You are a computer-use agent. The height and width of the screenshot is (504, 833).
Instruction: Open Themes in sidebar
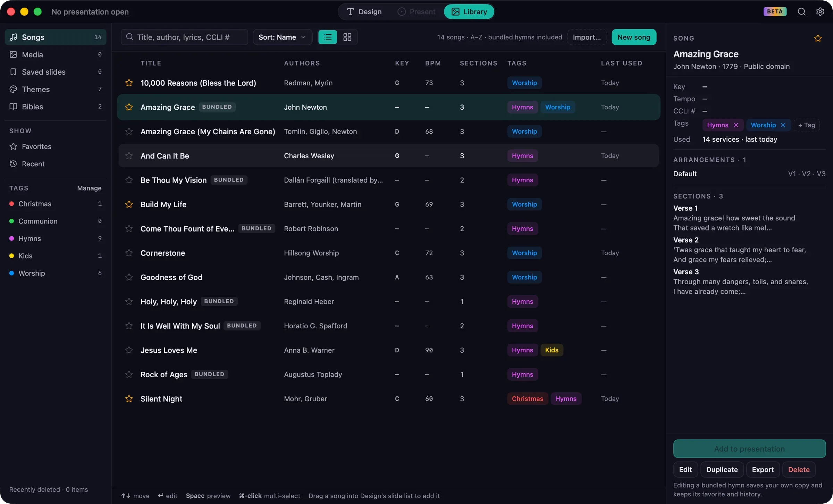[56, 89]
